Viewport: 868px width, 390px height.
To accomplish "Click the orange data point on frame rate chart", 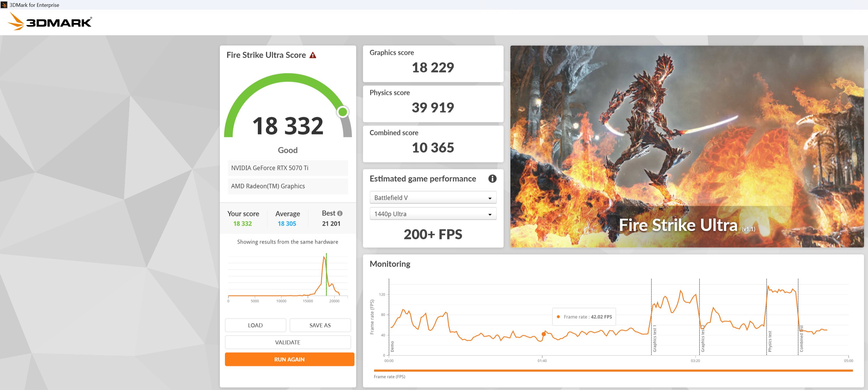I will click(x=544, y=334).
